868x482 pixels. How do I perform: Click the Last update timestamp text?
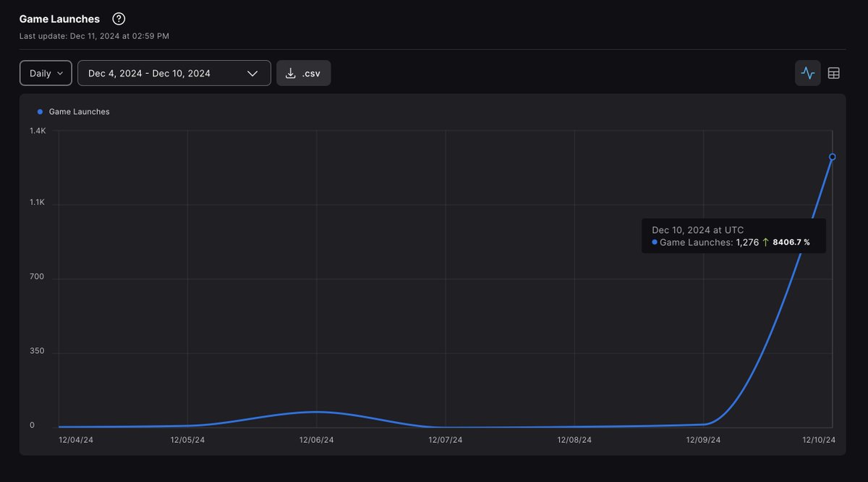point(94,35)
